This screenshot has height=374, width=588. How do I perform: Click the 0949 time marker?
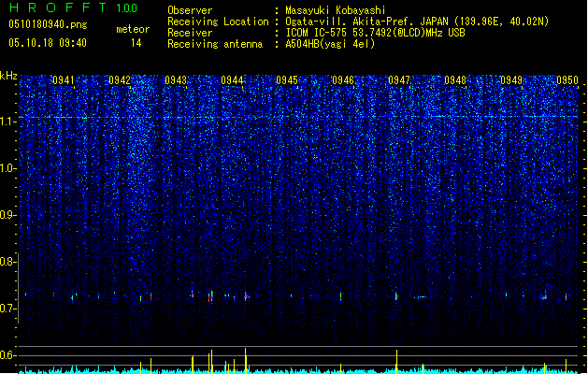tap(511, 80)
